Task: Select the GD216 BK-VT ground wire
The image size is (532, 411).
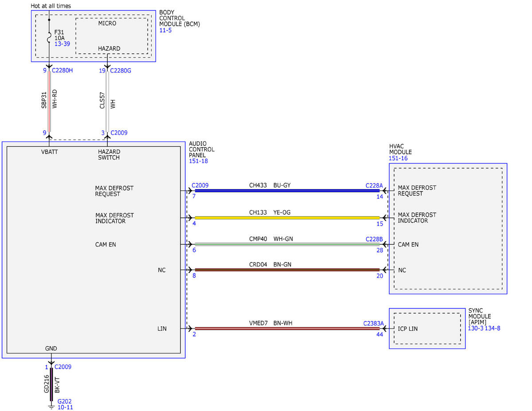Action: (x=51, y=384)
